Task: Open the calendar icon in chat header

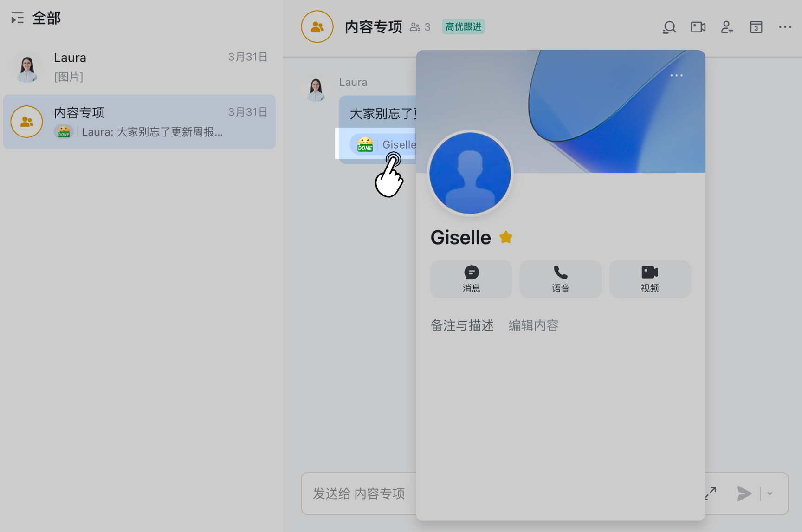Action: tap(756, 27)
